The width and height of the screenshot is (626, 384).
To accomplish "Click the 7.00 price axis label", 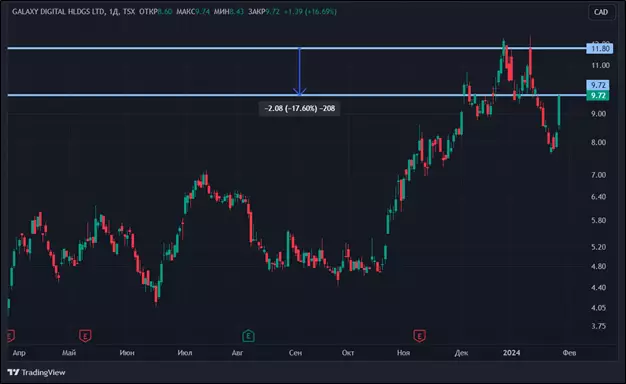I will [x=598, y=175].
